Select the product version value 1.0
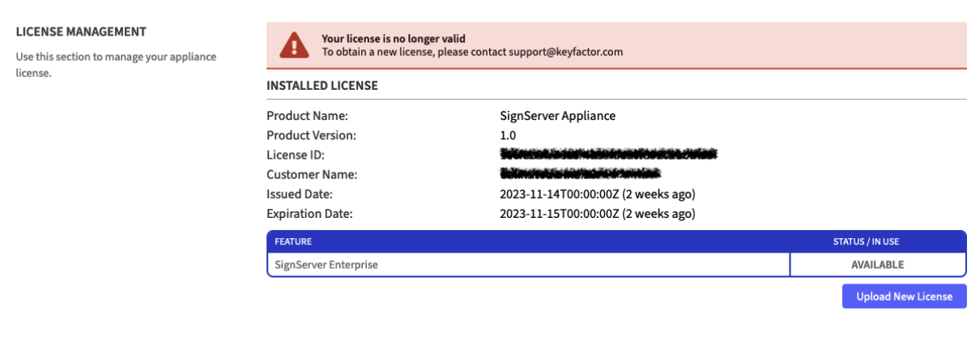This screenshot has width=980, height=345. (508, 135)
